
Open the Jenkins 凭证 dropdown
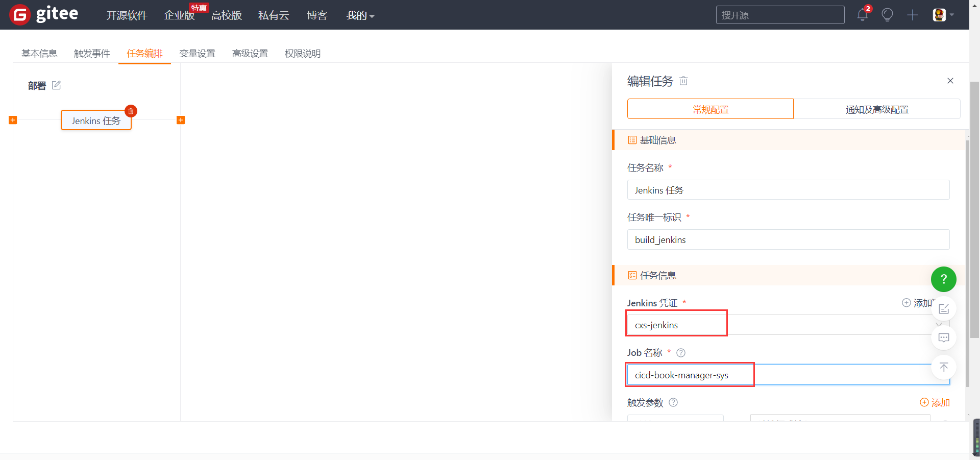point(788,325)
